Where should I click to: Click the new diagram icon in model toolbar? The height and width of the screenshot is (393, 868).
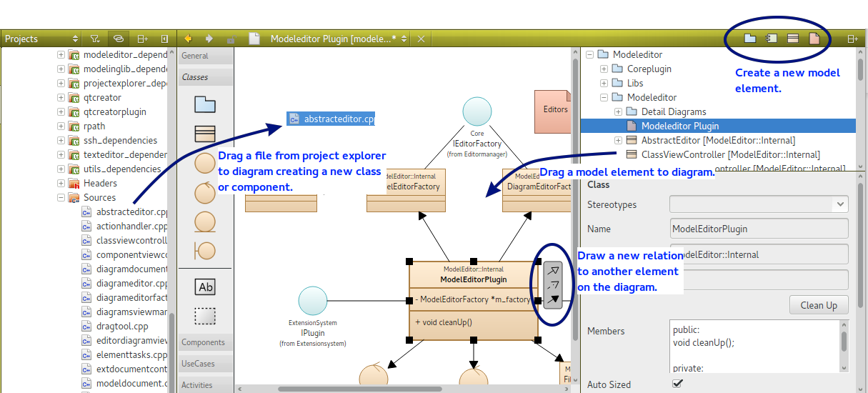[814, 39]
